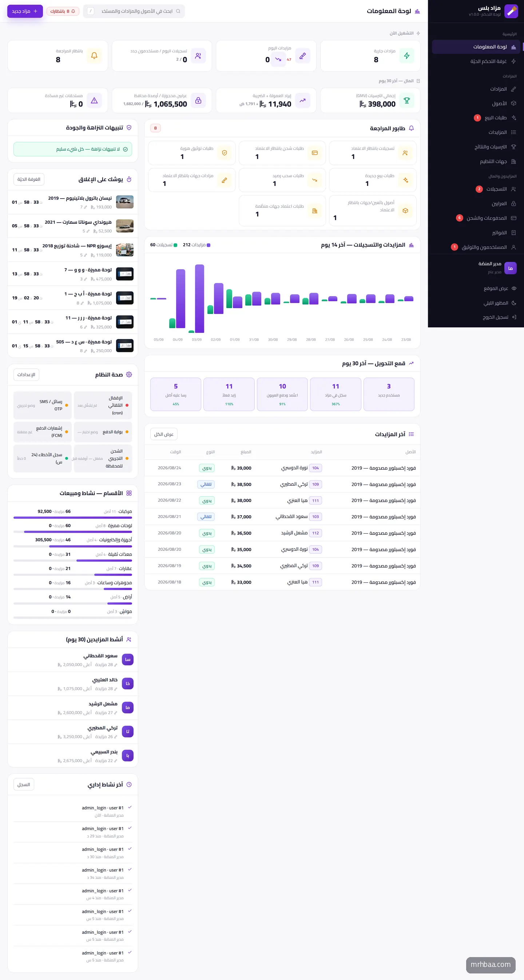Click the eye icon next to عرض الموقع
524x980 pixels.
[514, 288]
